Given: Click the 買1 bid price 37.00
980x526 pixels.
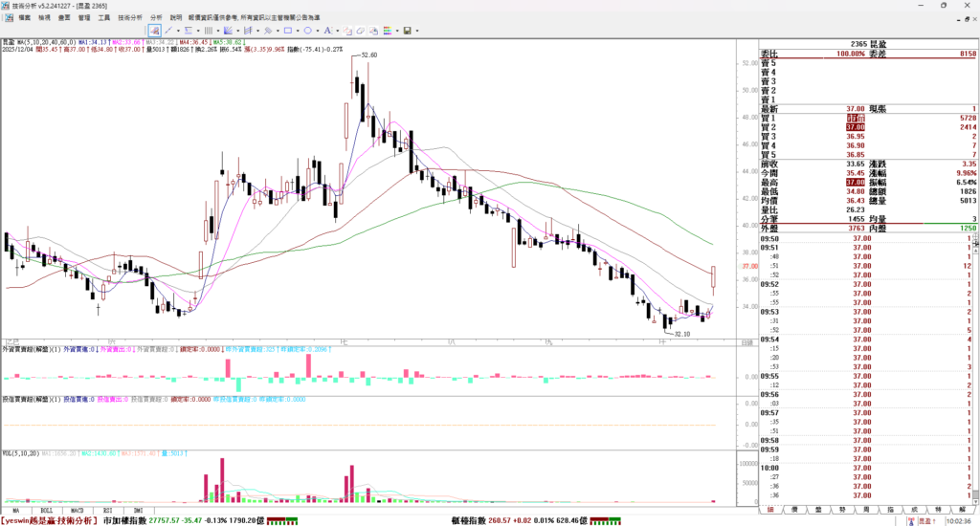Looking at the screenshot, I should pos(856,118).
